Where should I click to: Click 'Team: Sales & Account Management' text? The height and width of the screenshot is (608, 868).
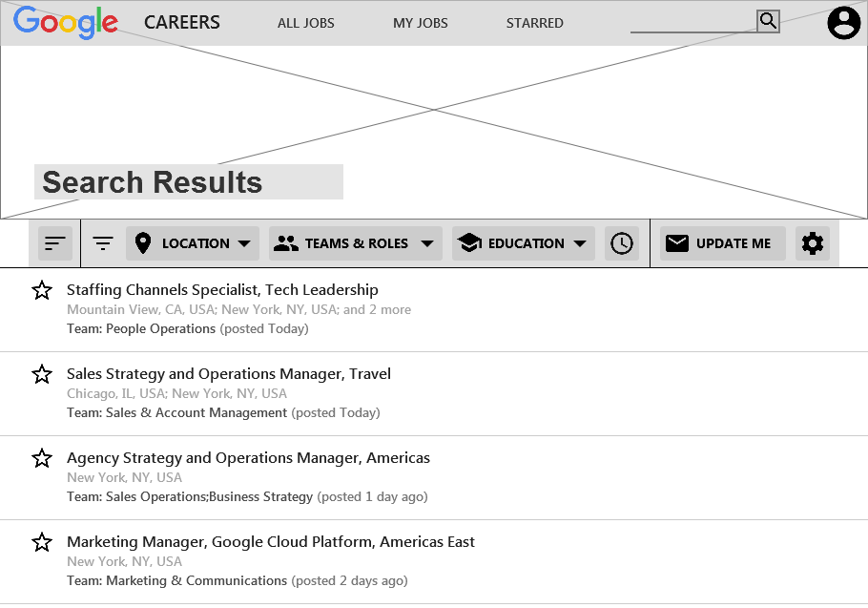[177, 413]
